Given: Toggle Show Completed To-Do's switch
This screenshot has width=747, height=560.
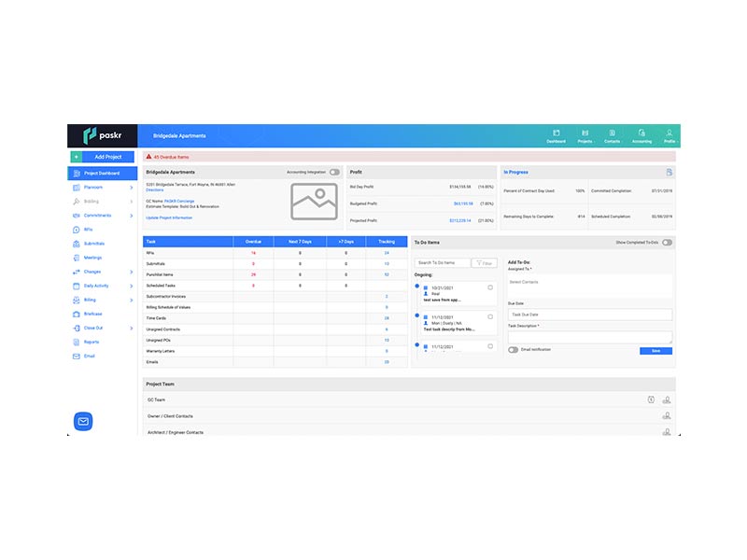Looking at the screenshot, I should coord(668,243).
